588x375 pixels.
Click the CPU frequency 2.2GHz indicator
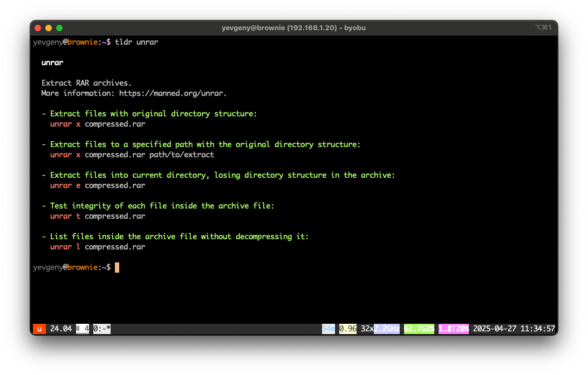point(387,329)
